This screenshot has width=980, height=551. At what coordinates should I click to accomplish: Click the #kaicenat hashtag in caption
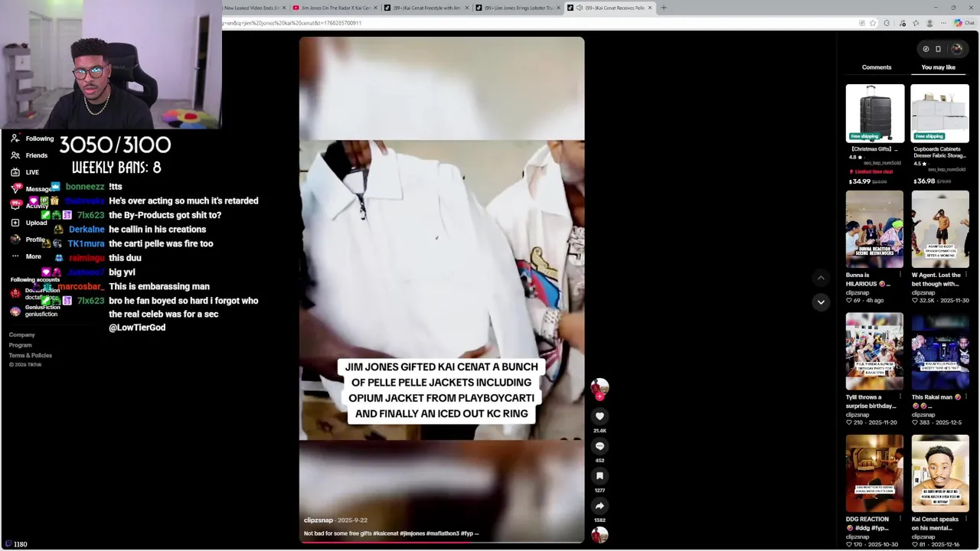386,533
